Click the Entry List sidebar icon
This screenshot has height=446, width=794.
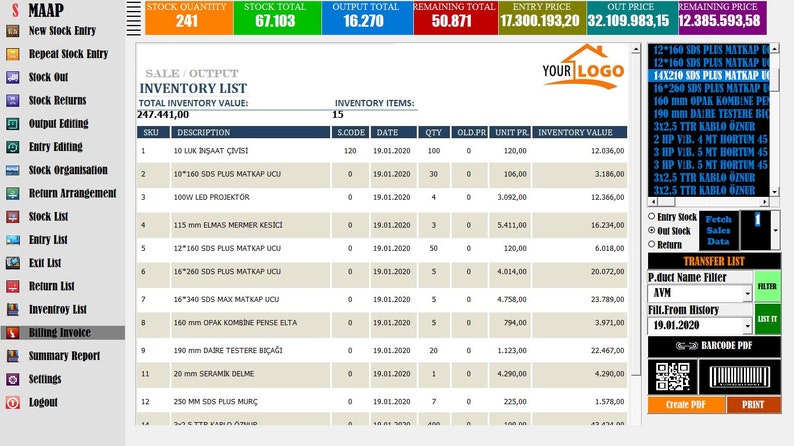[x=13, y=240]
